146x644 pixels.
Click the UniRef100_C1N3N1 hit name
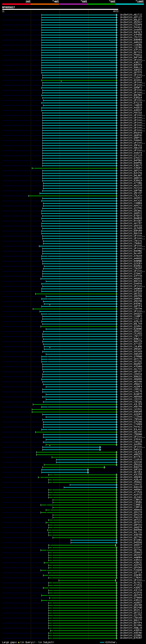[131, 45]
